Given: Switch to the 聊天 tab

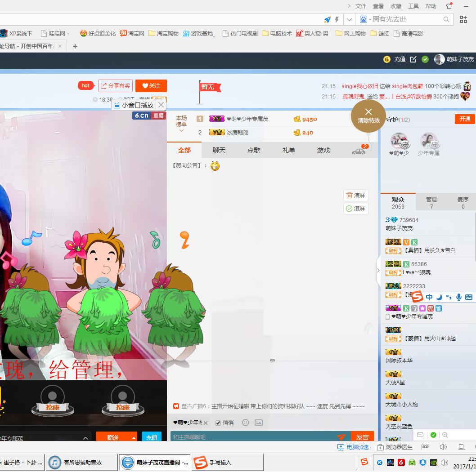Looking at the screenshot, I should 219,150.
